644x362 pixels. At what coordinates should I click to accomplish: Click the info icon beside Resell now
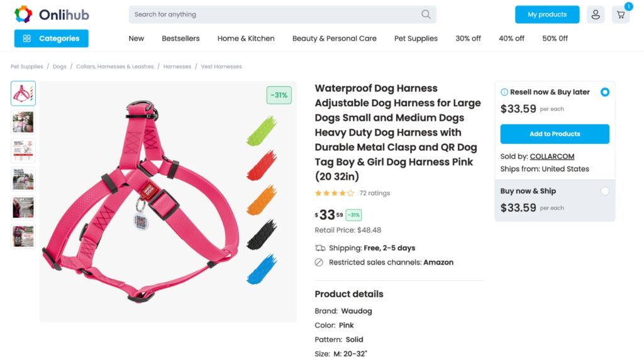(504, 92)
